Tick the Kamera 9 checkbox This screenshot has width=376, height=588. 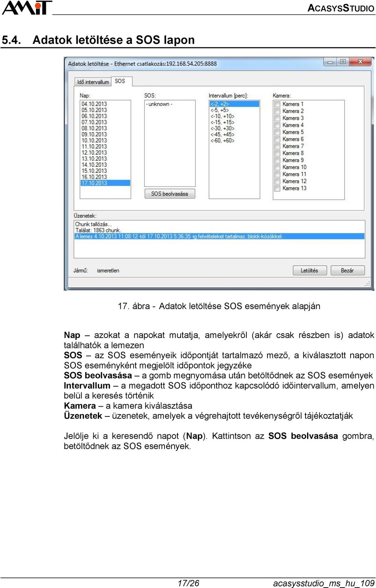(277, 160)
